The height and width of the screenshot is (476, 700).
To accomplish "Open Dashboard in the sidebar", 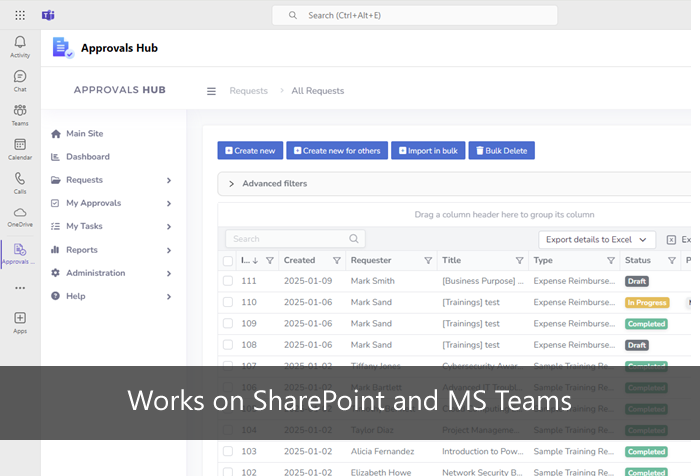I will point(80,157).
